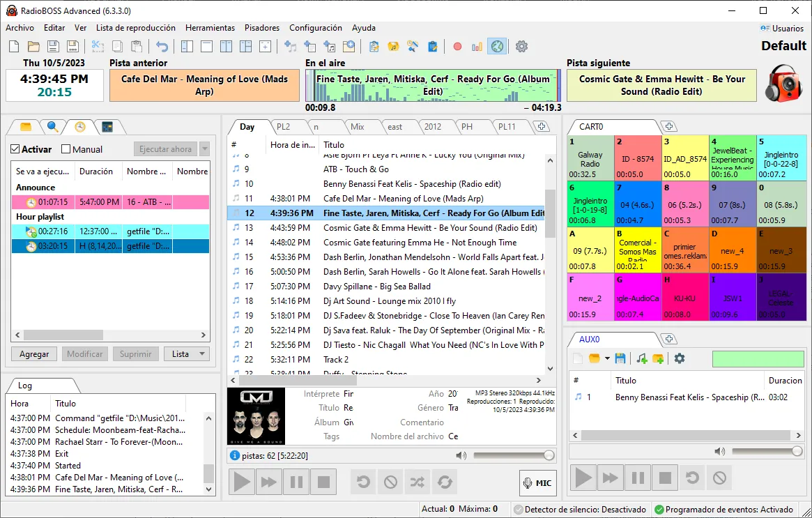Image resolution: width=812 pixels, height=518 pixels.
Task: Open the Lista dropdown button
Action: 187,353
